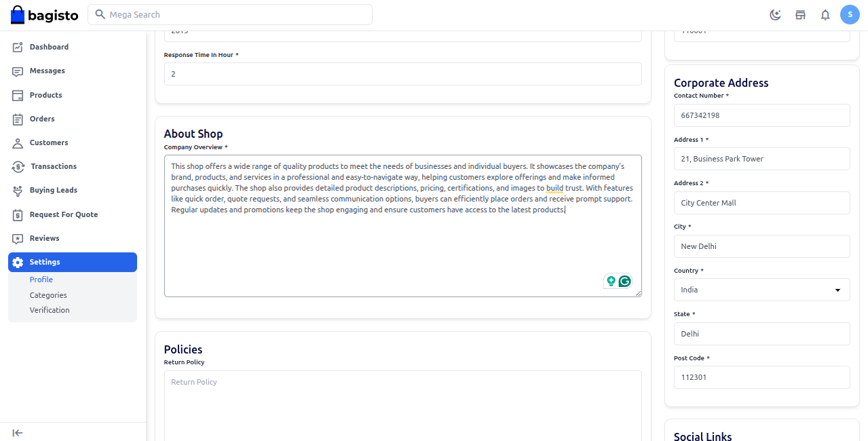Open the notifications bell

point(825,15)
